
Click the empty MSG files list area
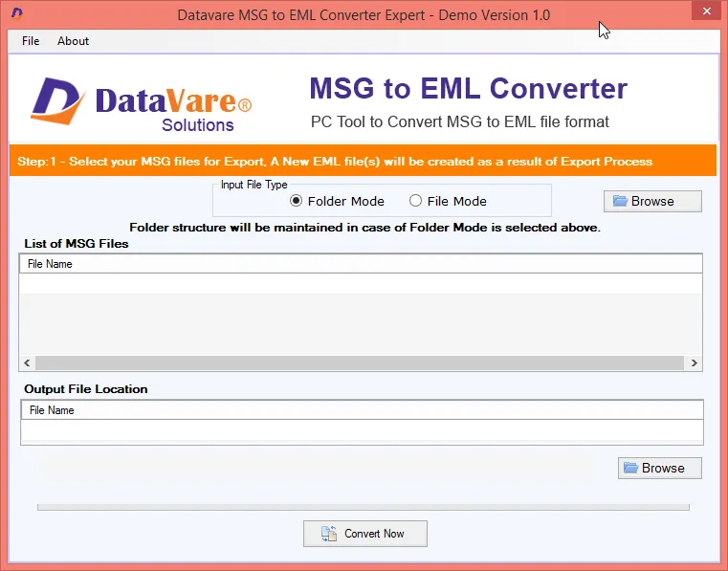[x=361, y=315]
